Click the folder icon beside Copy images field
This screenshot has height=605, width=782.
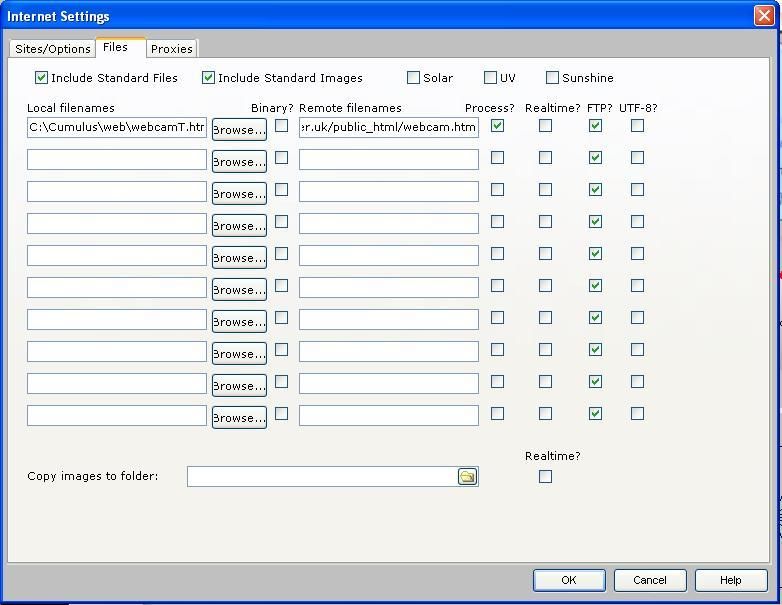(x=467, y=477)
